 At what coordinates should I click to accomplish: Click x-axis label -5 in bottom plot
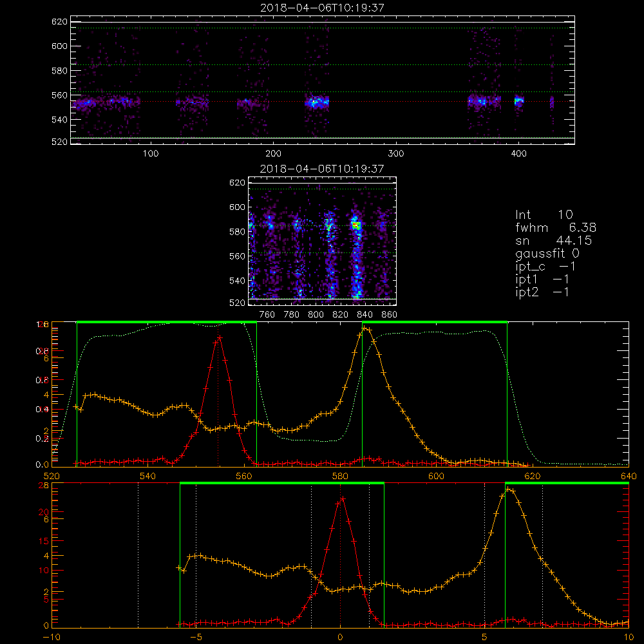tap(196, 638)
